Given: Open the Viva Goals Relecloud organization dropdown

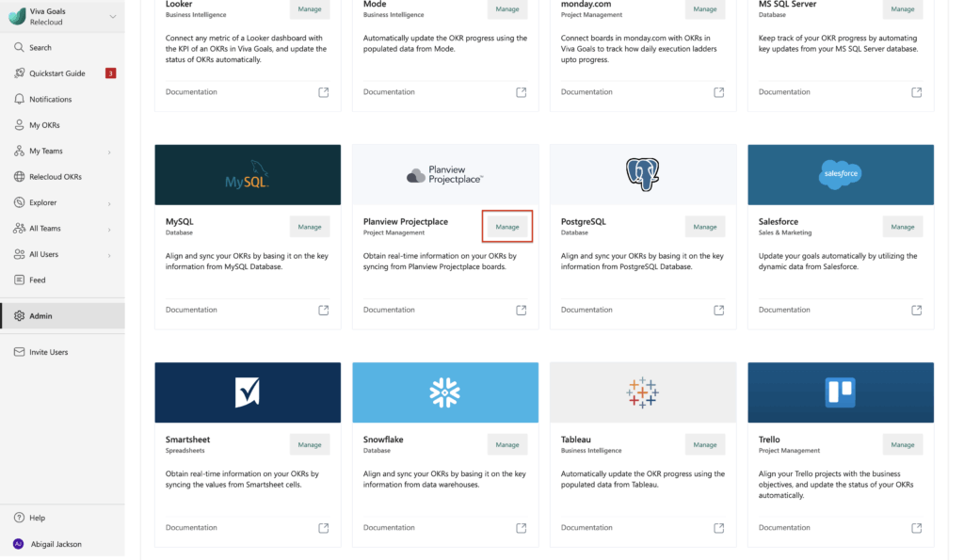Looking at the screenshot, I should click(x=62, y=17).
